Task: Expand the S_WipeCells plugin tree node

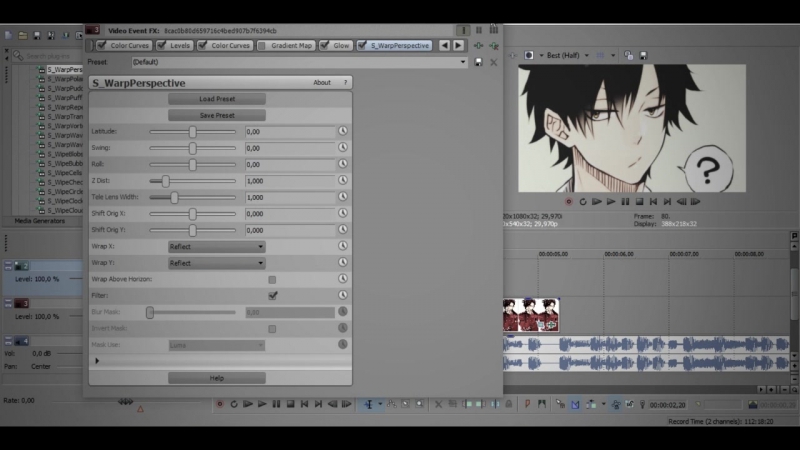Action: [41, 173]
